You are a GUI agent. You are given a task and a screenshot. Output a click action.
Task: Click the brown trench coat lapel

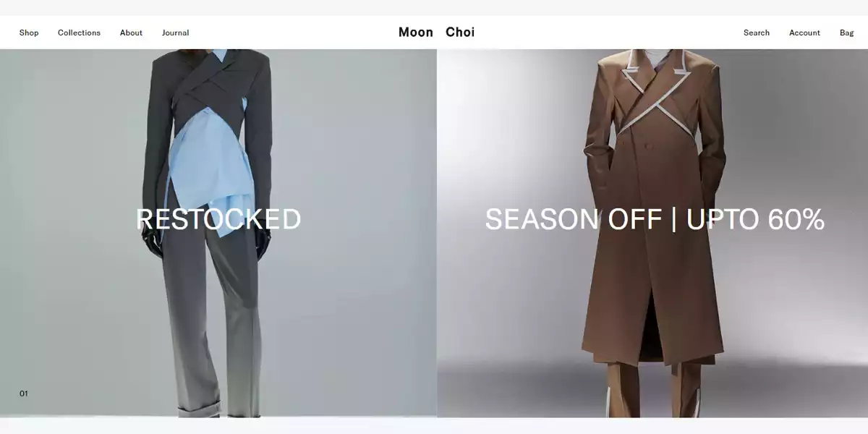point(669,80)
